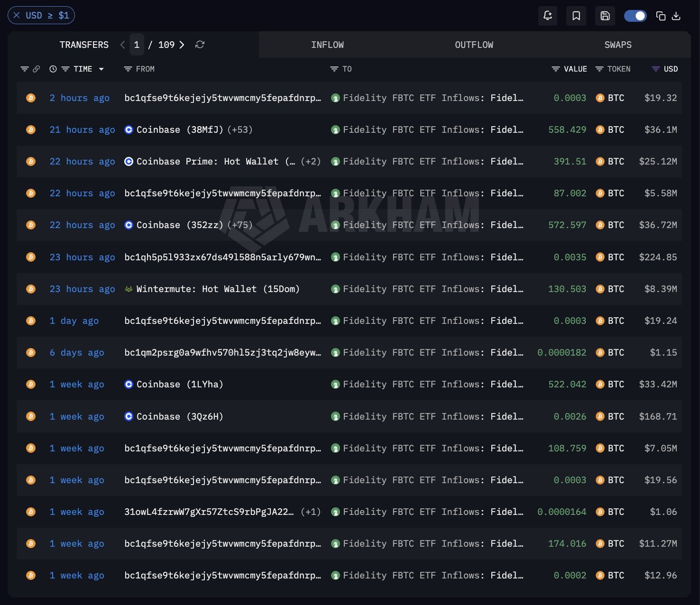
Task: Click the value 572.597
Action: (567, 225)
